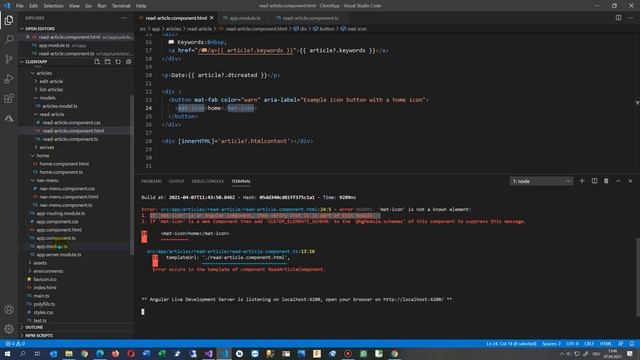Open the Help menu

click(141, 6)
